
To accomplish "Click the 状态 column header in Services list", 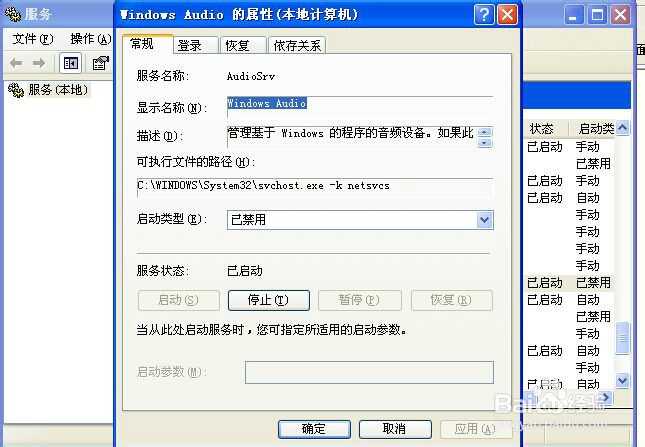I will (x=545, y=129).
